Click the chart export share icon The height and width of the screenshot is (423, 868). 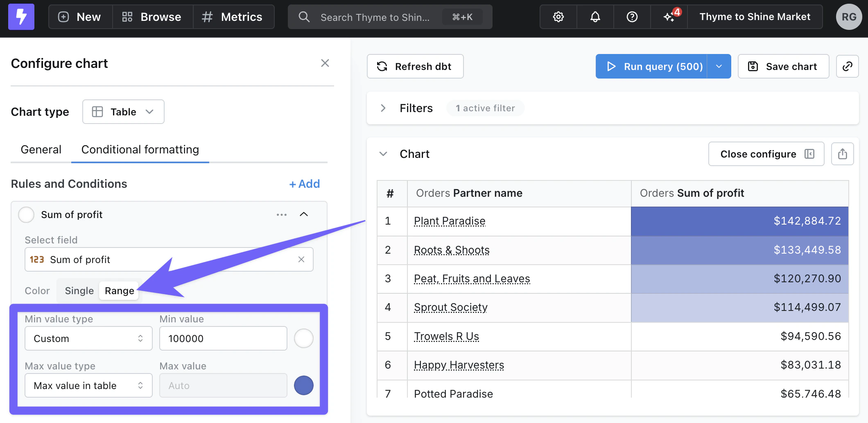pos(842,154)
